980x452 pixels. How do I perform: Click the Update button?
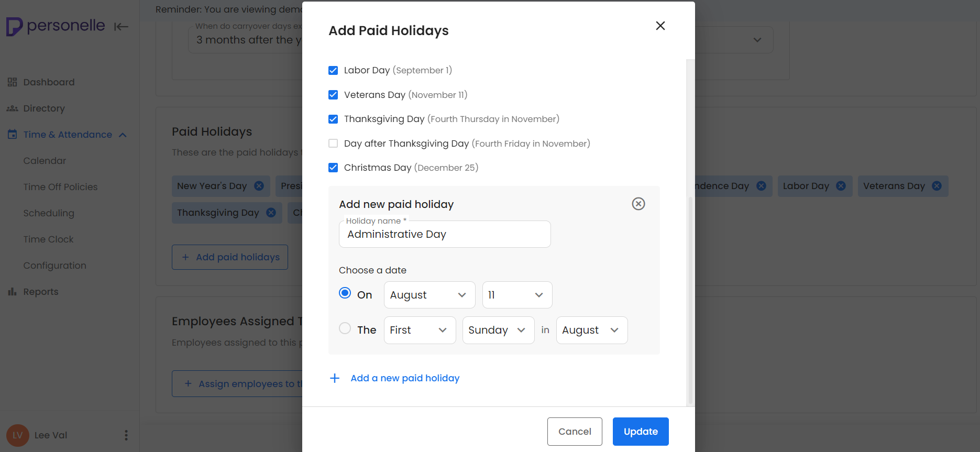[x=640, y=432]
